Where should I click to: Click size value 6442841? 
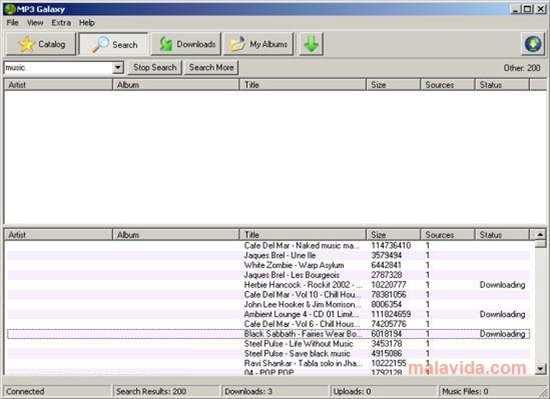pyautogui.click(x=386, y=265)
